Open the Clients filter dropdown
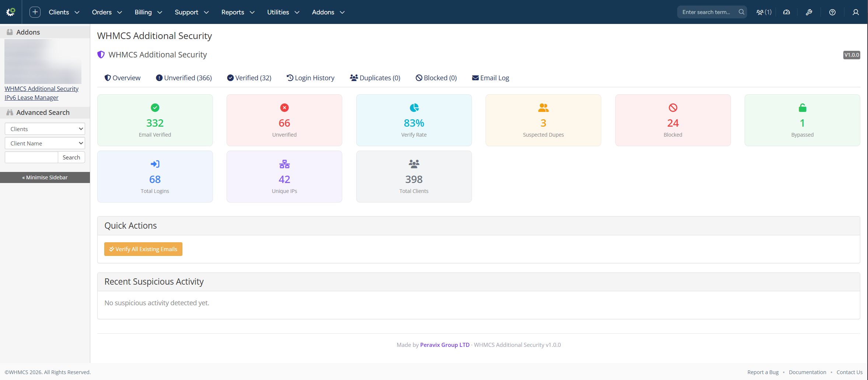868x380 pixels. (45, 129)
